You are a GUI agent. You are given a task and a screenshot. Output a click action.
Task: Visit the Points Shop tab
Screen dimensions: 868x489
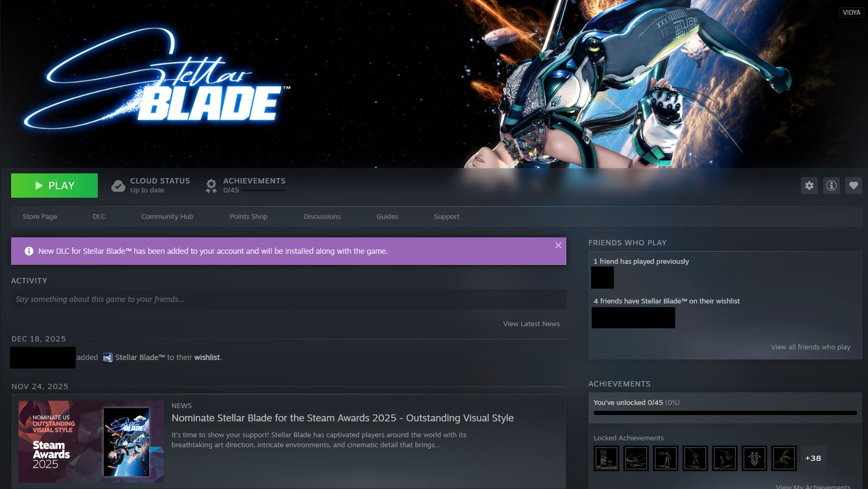point(248,217)
